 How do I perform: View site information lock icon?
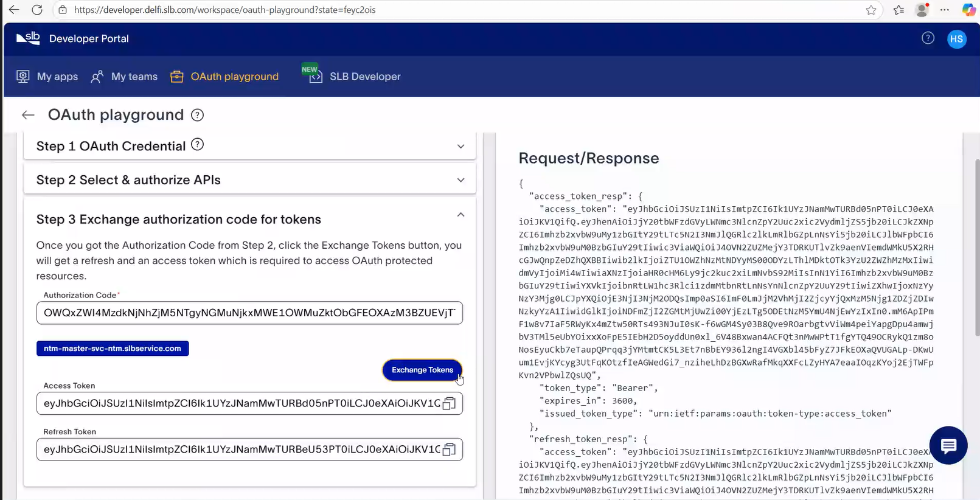(x=63, y=10)
